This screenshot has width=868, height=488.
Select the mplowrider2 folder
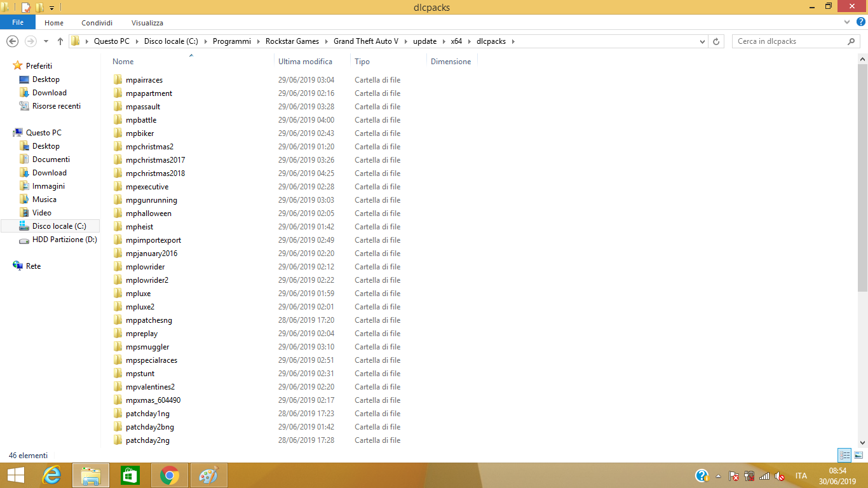coord(147,280)
